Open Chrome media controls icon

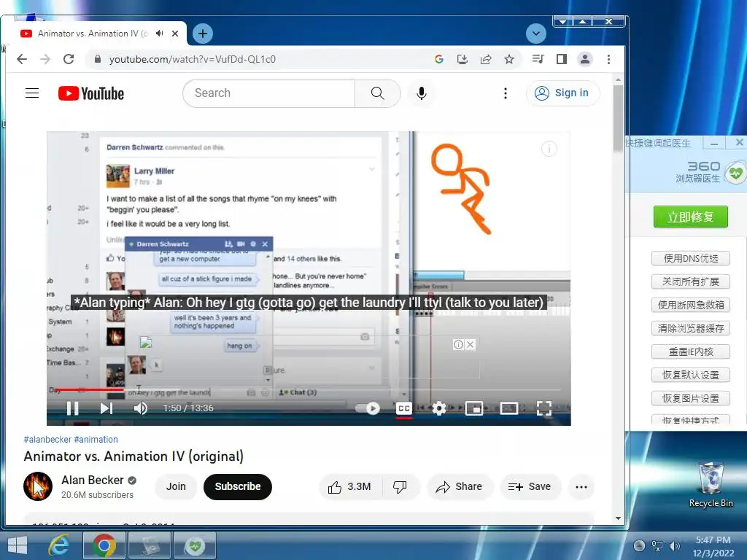(x=538, y=59)
